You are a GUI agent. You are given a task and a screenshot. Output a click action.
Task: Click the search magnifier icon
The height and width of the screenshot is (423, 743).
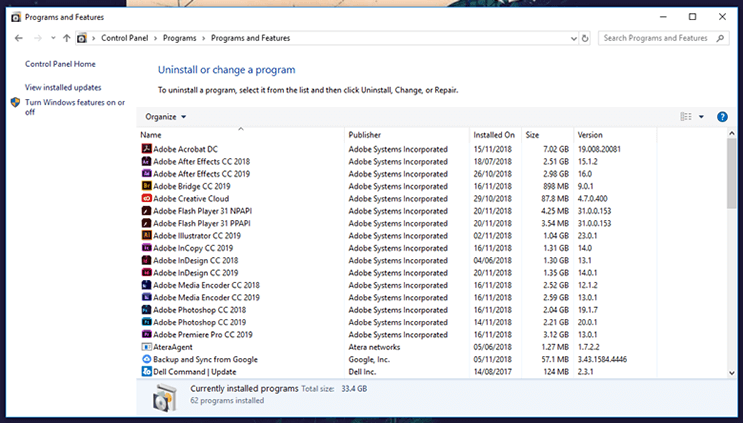tap(720, 38)
